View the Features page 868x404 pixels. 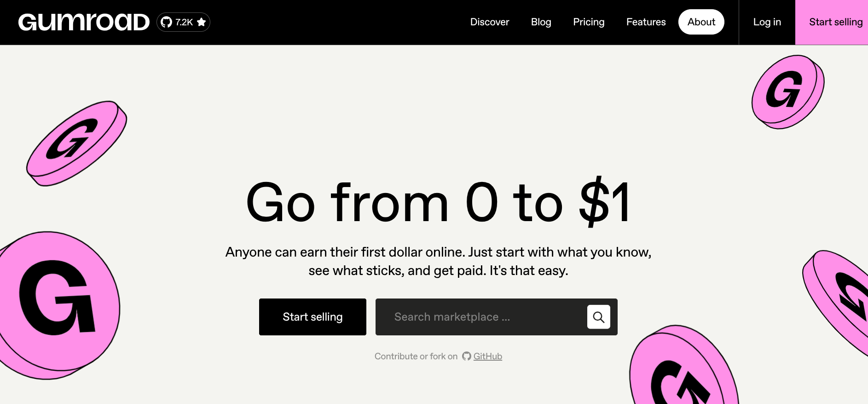(646, 22)
